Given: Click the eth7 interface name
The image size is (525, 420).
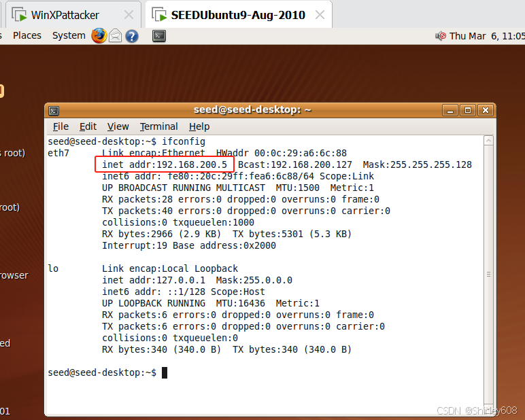Looking at the screenshot, I should point(58,154).
